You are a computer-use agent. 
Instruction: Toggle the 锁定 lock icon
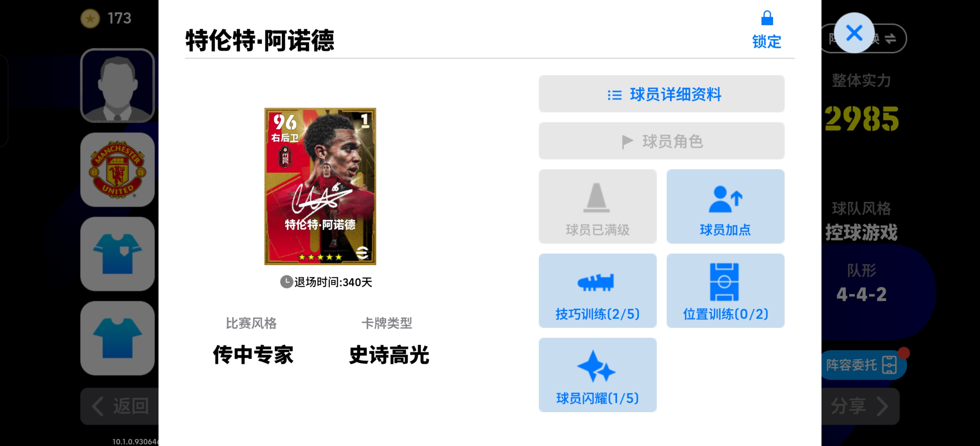click(766, 30)
